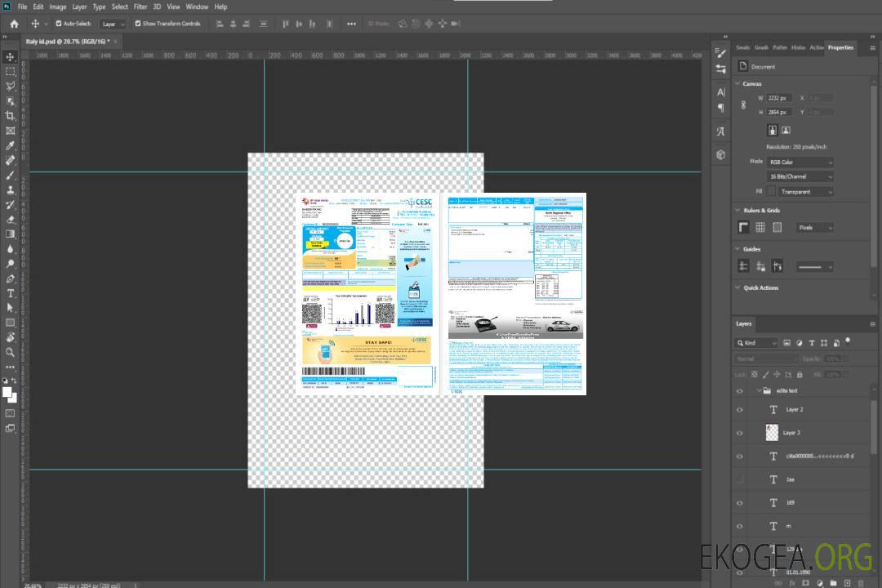Select the Horizontal Type tool
The height and width of the screenshot is (588, 882).
click(x=11, y=293)
